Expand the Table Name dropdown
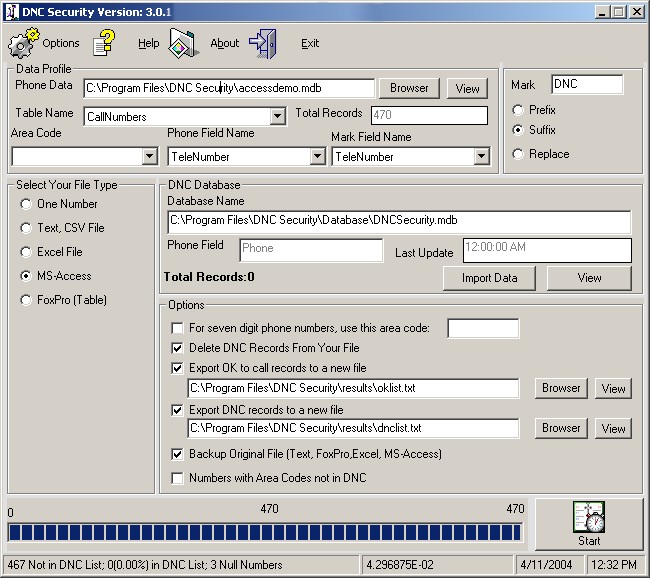650x578 pixels. point(277,117)
